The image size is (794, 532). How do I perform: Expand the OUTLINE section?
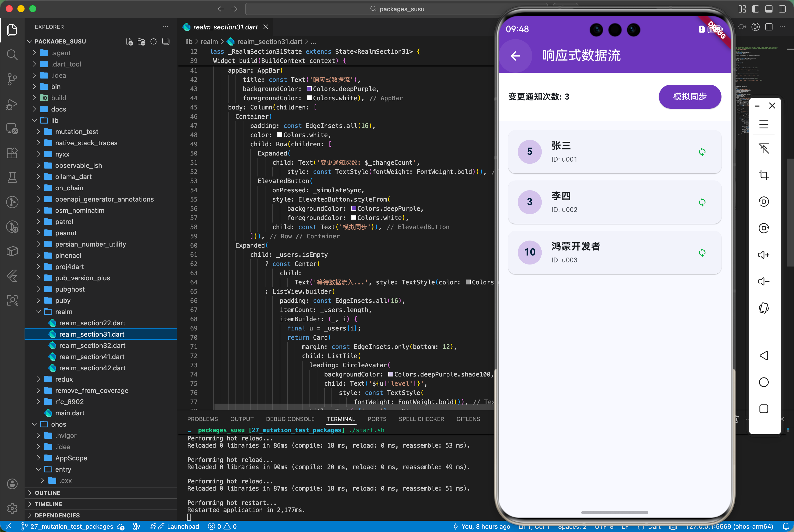tap(47, 493)
